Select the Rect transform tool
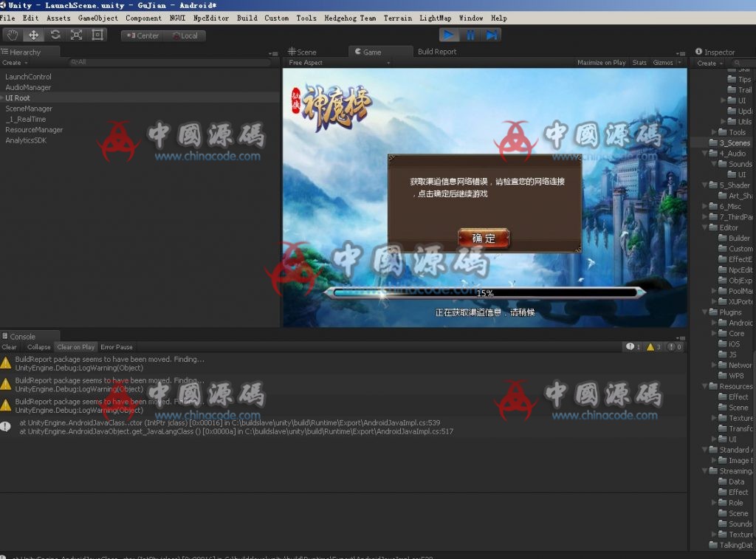 click(97, 35)
